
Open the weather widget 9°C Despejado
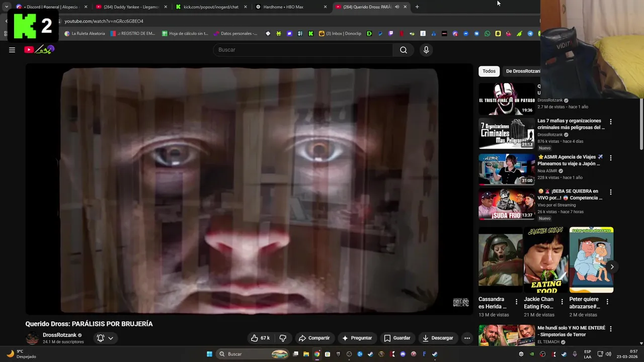(20, 354)
